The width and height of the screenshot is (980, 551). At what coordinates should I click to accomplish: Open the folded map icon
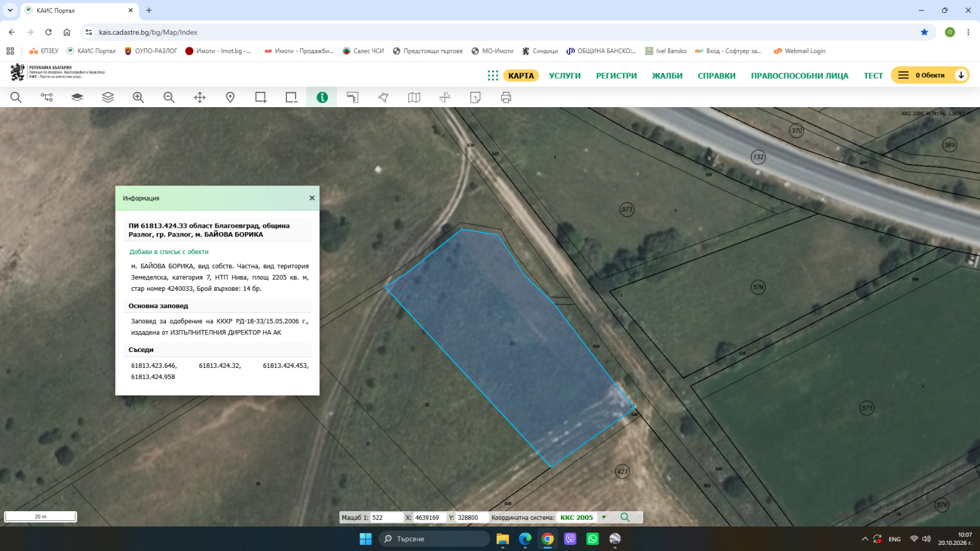414,97
